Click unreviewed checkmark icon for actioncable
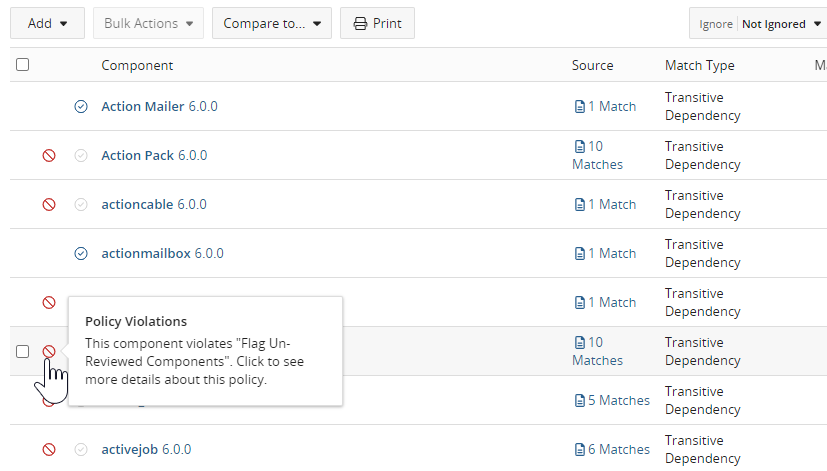The height and width of the screenshot is (471, 827). tap(81, 204)
